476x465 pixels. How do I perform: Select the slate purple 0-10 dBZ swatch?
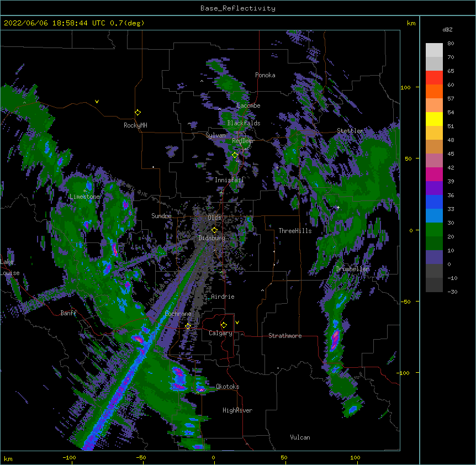pyautogui.click(x=434, y=257)
